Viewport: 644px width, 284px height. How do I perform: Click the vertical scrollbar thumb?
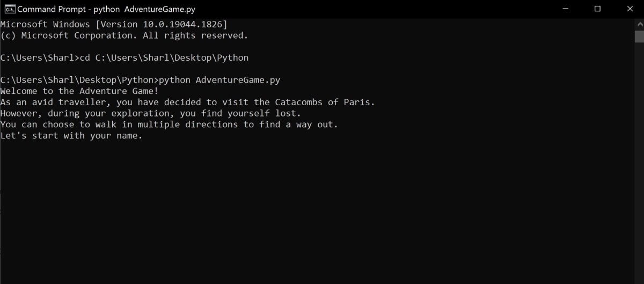point(639,36)
